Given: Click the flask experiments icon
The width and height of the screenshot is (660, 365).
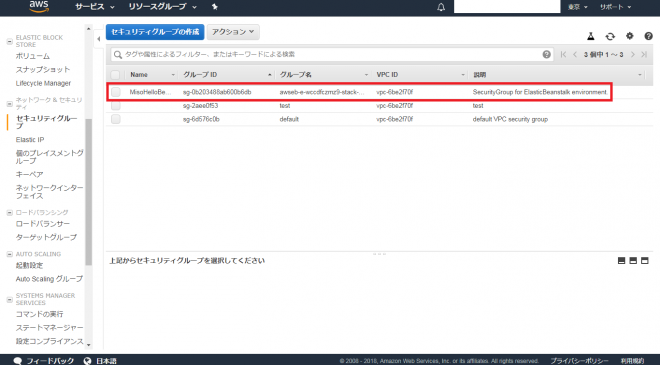Looking at the screenshot, I should tap(591, 37).
